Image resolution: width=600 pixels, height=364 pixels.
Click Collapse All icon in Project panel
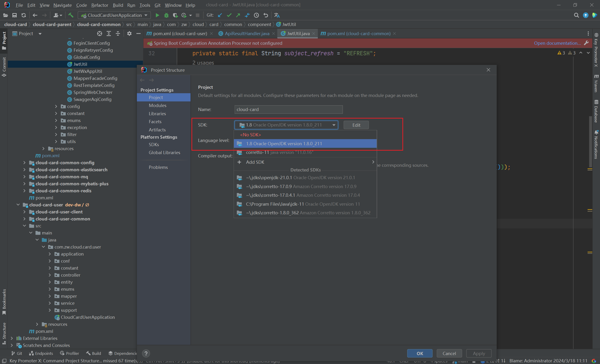click(x=118, y=33)
